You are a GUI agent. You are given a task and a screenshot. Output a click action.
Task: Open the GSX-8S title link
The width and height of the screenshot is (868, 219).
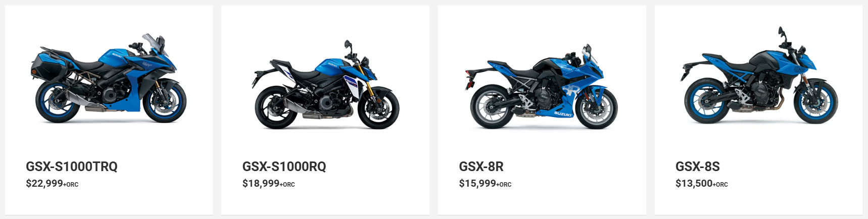[698, 167]
